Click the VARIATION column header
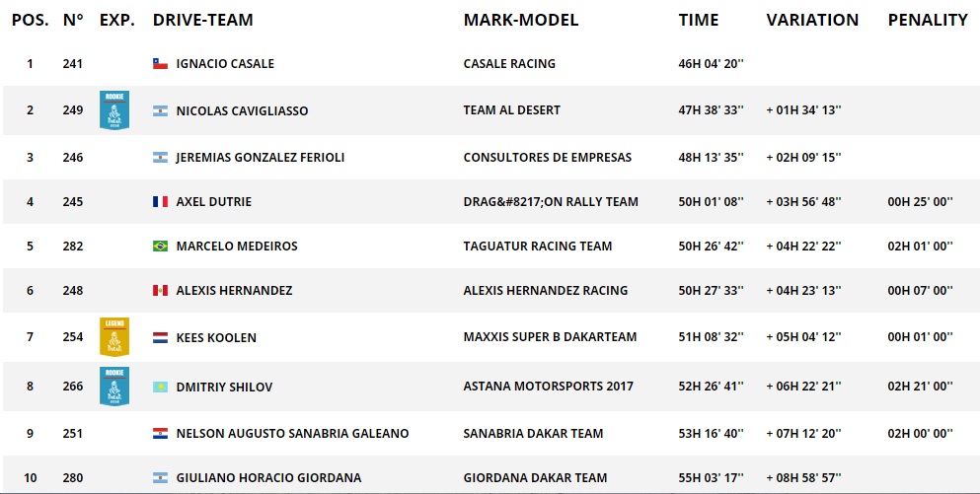 click(812, 20)
